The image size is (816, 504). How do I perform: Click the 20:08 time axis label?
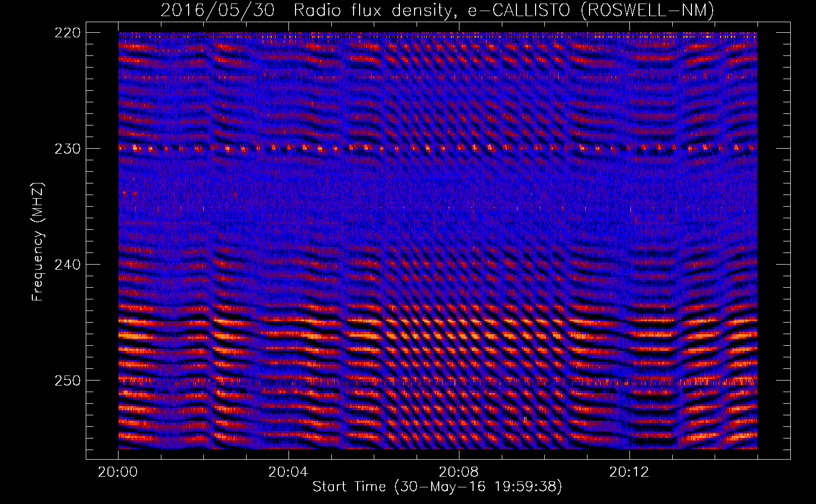459,472
